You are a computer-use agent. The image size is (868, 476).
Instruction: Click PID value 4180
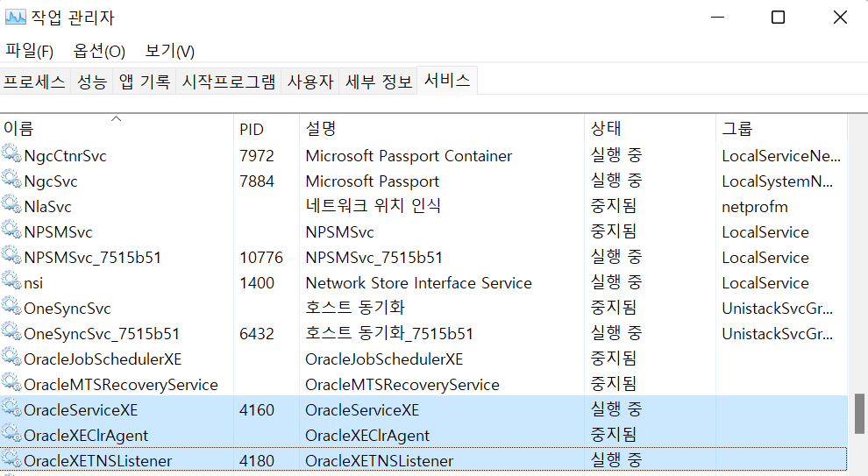[x=257, y=461]
